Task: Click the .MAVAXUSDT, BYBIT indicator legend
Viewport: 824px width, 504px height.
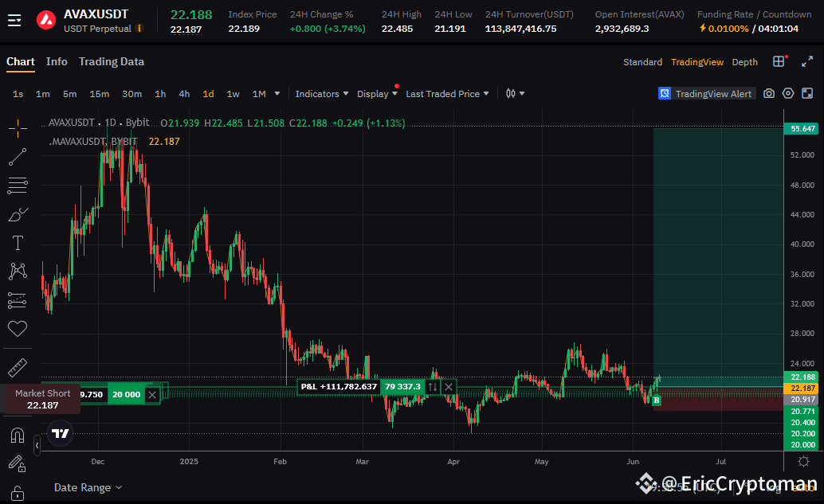Action: coord(93,142)
